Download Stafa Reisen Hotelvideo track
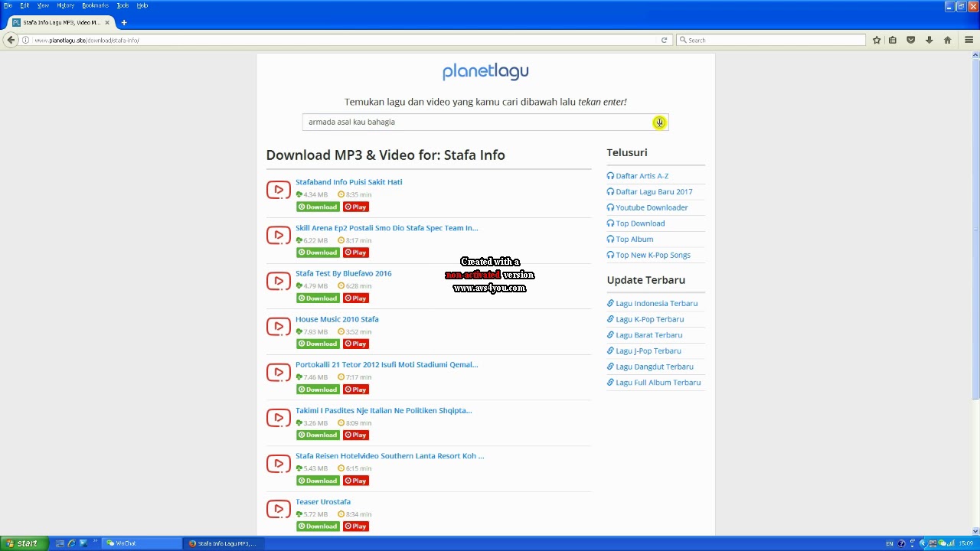The width and height of the screenshot is (980, 551). (x=318, y=481)
